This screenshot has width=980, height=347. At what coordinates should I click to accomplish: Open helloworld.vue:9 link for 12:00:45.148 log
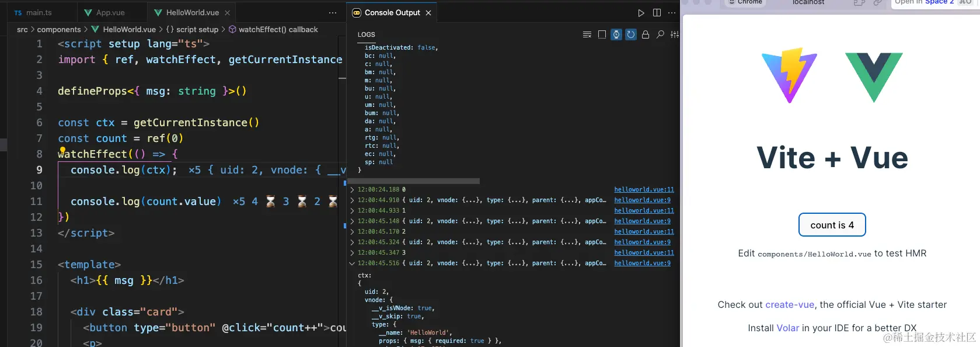(642, 221)
